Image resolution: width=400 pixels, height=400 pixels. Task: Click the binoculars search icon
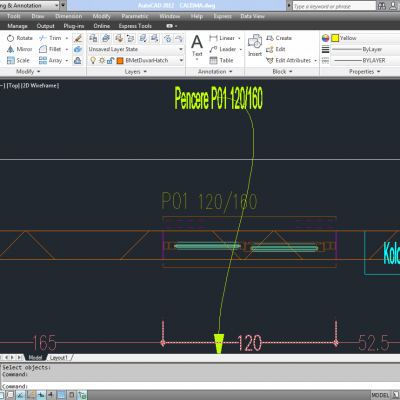pyautogui.click(x=382, y=6)
